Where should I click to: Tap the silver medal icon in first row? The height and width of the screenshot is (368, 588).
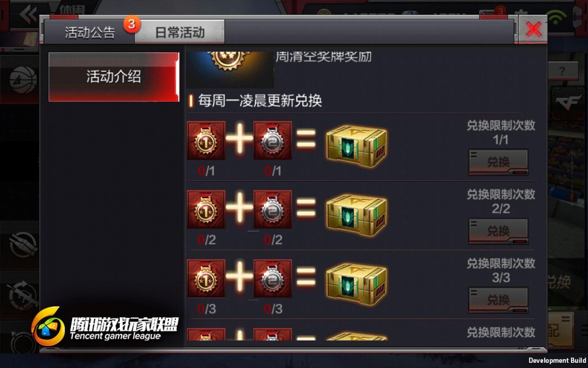click(273, 140)
